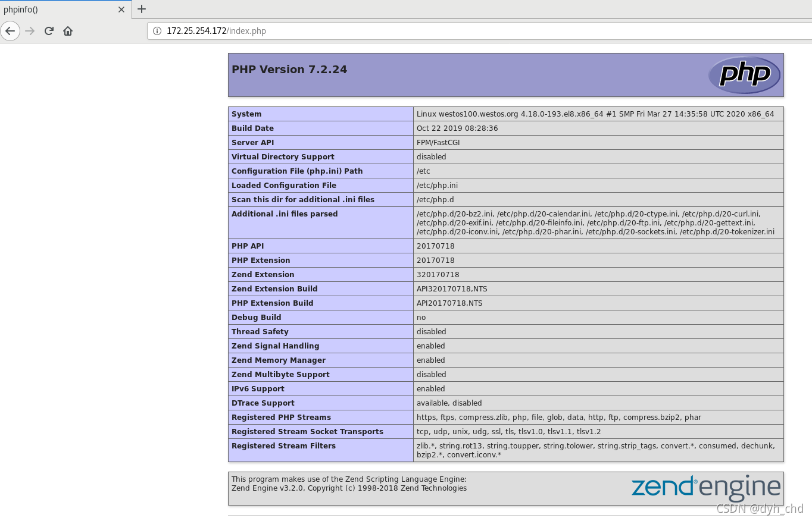Click the /etc/php.ini value
The width and height of the screenshot is (812, 521).
[437, 186]
